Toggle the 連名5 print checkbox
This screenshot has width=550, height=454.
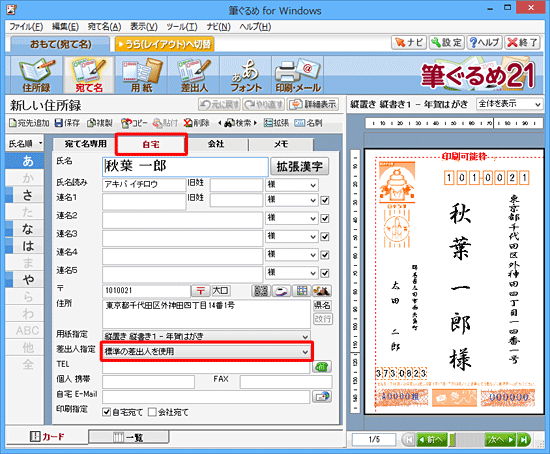click(x=325, y=273)
